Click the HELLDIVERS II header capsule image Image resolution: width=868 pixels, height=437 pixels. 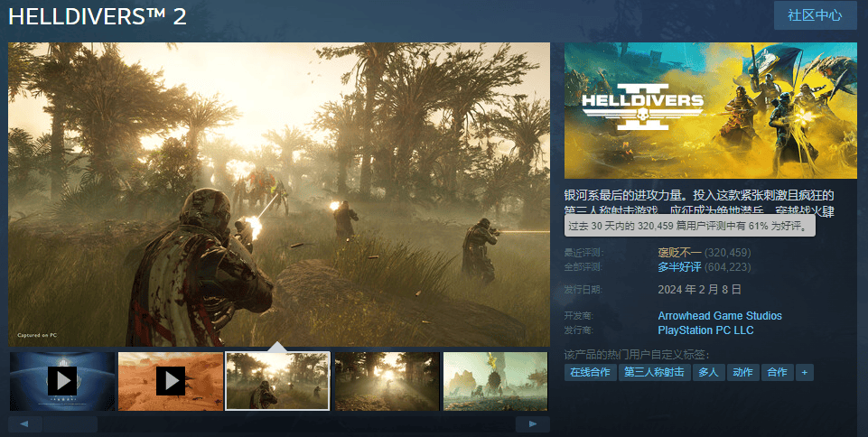coord(710,110)
